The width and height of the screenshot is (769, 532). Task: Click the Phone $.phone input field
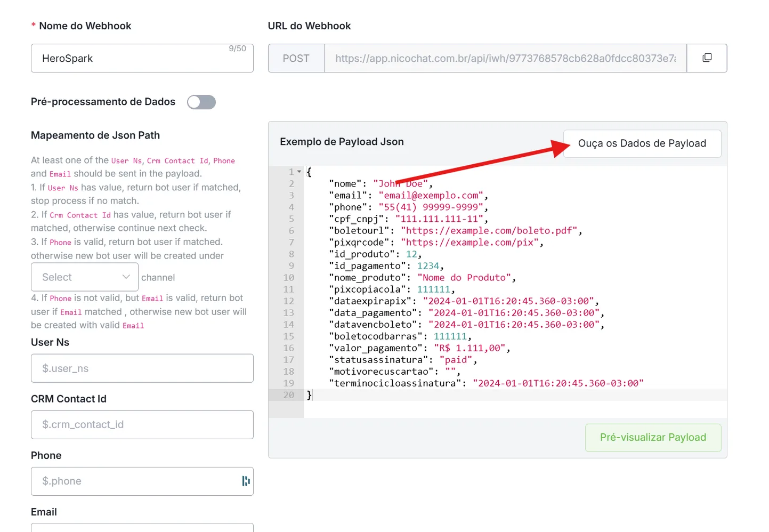point(142,481)
